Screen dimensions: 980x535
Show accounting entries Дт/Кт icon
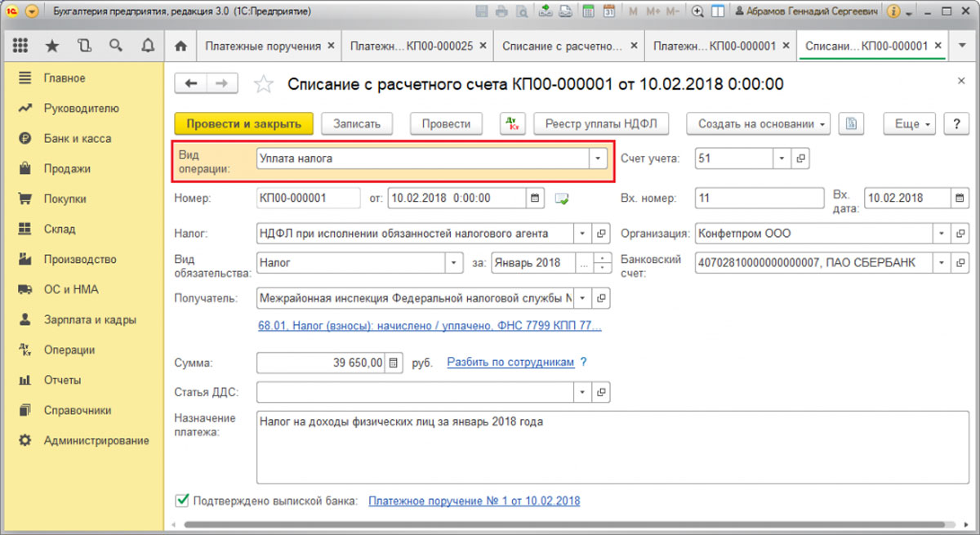[x=513, y=124]
